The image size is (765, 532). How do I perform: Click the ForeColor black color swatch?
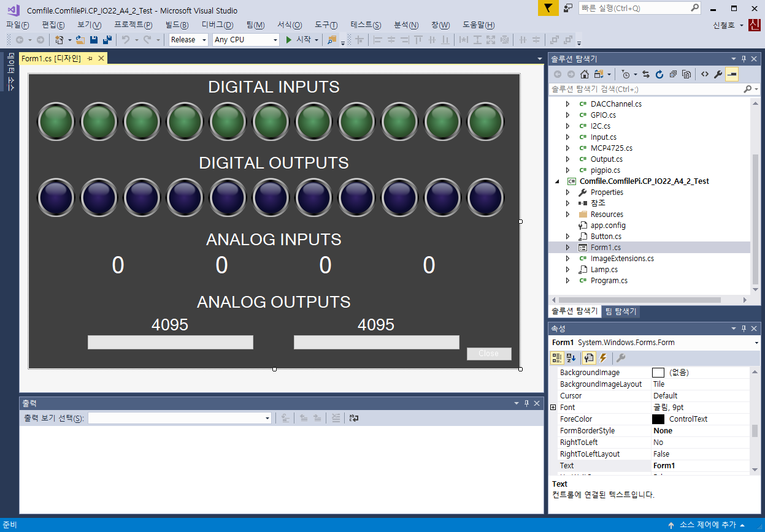click(x=658, y=419)
